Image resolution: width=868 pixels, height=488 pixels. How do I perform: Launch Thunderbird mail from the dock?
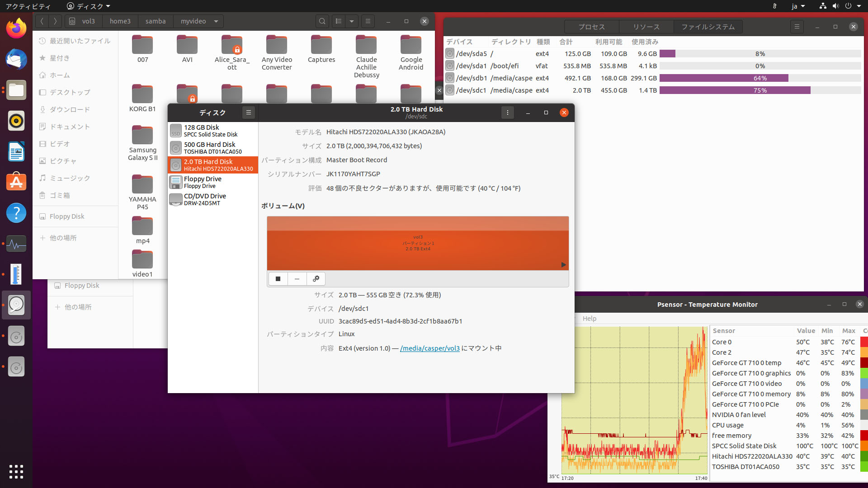pyautogui.click(x=16, y=59)
